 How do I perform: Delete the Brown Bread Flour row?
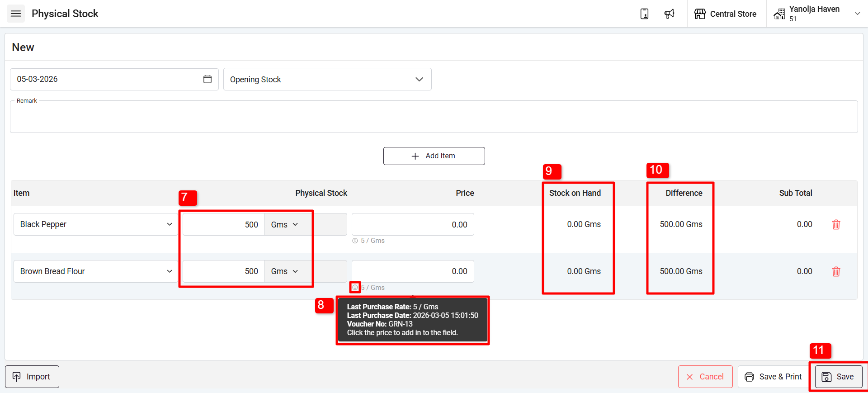tap(836, 271)
